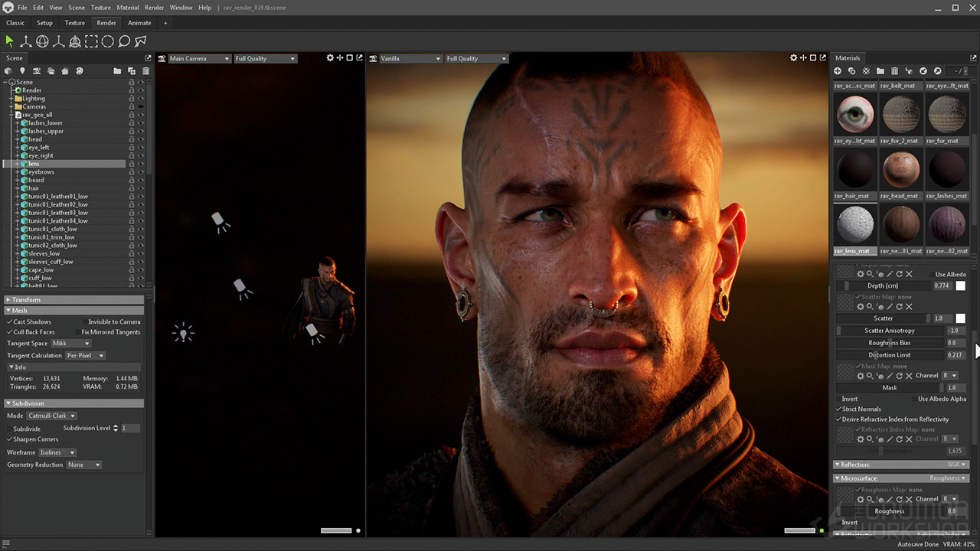
Task: Open the Material menu
Action: (x=127, y=8)
